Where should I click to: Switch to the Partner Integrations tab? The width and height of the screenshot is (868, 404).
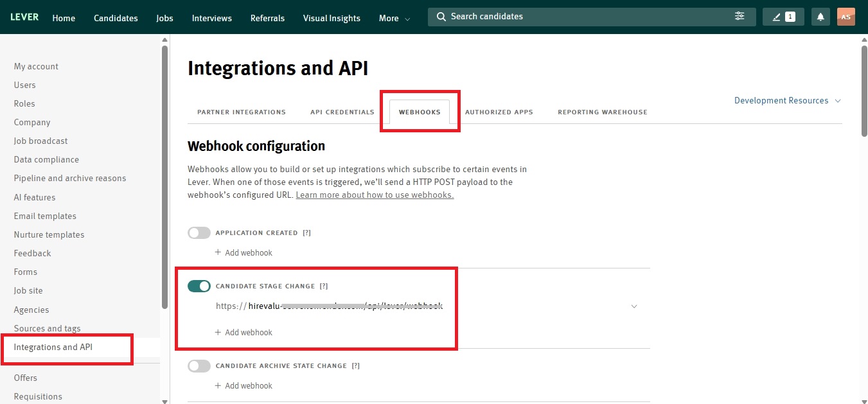[x=242, y=112]
